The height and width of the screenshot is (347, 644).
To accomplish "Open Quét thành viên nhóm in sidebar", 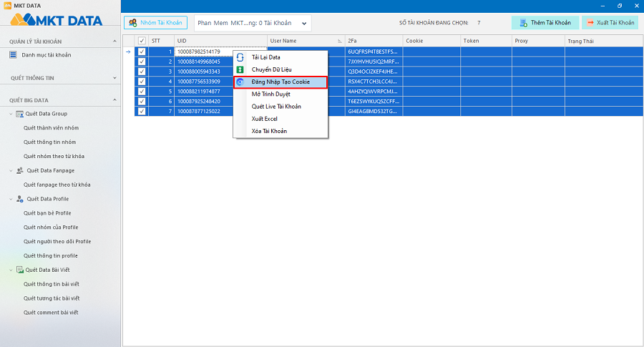I will pos(51,128).
